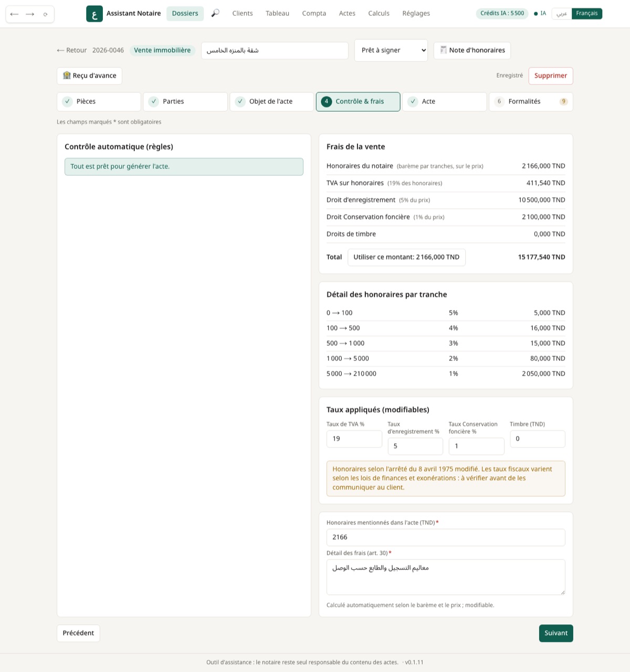This screenshot has height=672, width=630.
Task: Click the dossier number 2026-0046
Action: pyautogui.click(x=108, y=50)
